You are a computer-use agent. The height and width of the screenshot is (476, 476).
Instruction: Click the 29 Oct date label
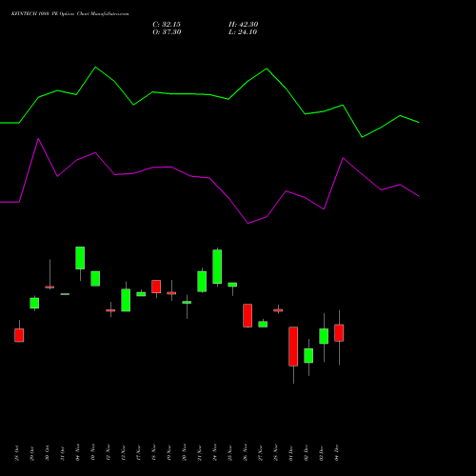pos(32,453)
